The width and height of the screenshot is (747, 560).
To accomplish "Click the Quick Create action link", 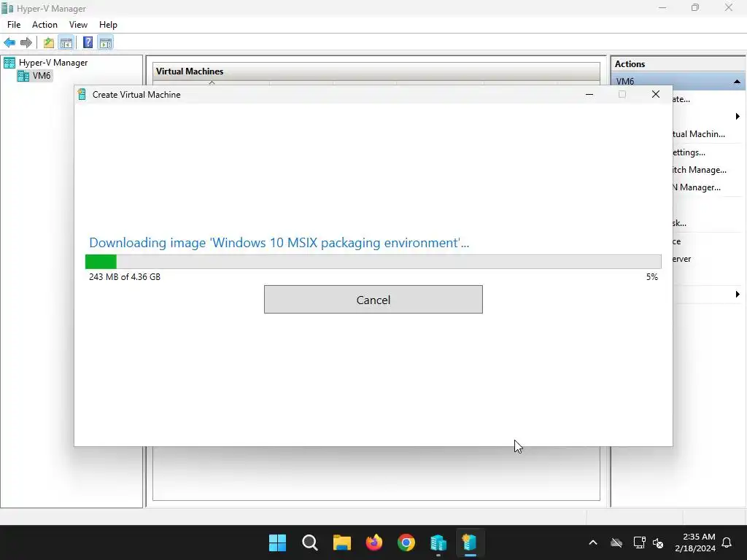I will click(681, 99).
